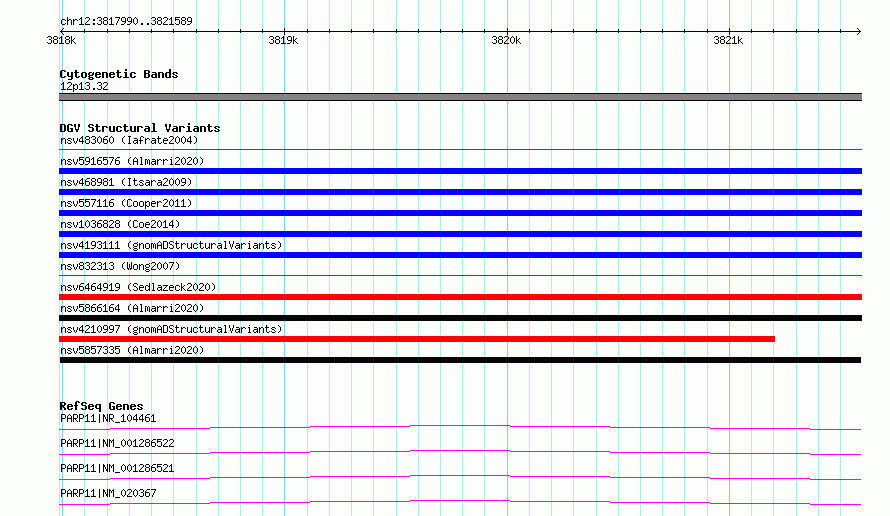Viewport: 890px width, 516px height.
Task: Open PARP11|NM_020367 transcript label
Action: click(108, 493)
